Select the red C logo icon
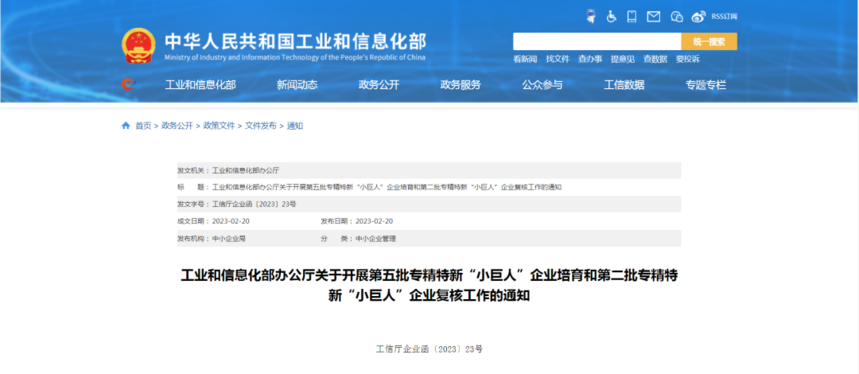 [128, 85]
